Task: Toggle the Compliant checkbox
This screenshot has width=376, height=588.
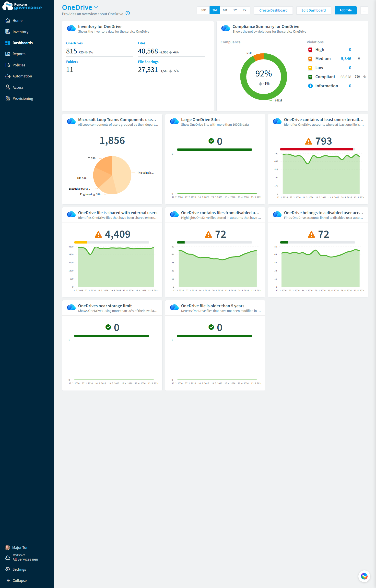Action: [x=310, y=77]
